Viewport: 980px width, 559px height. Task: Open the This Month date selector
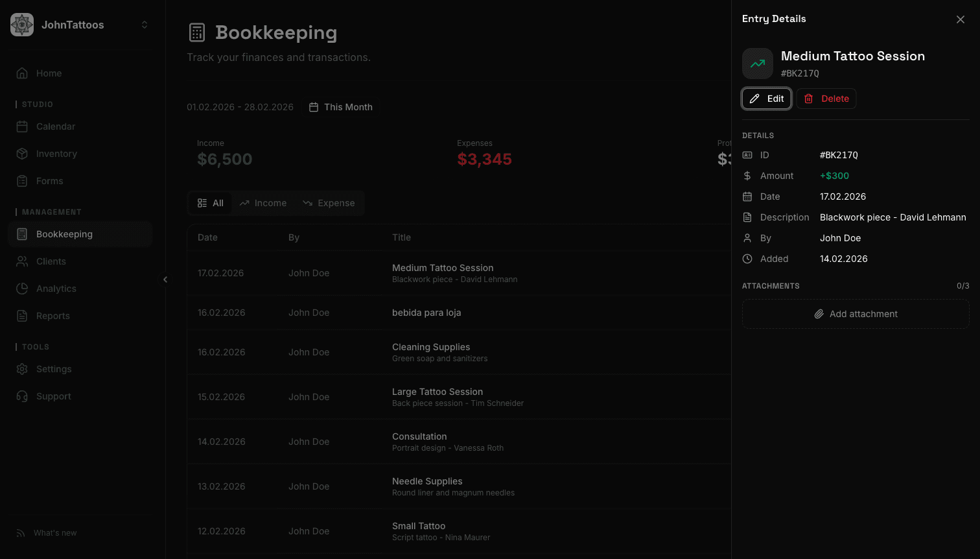point(341,106)
